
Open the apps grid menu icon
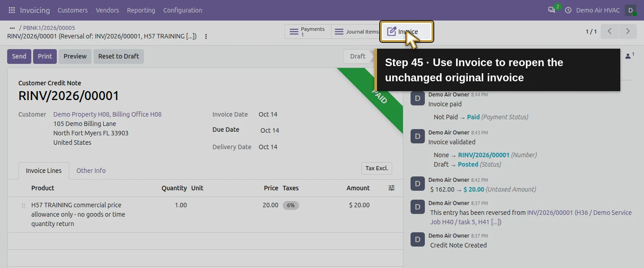click(12, 10)
